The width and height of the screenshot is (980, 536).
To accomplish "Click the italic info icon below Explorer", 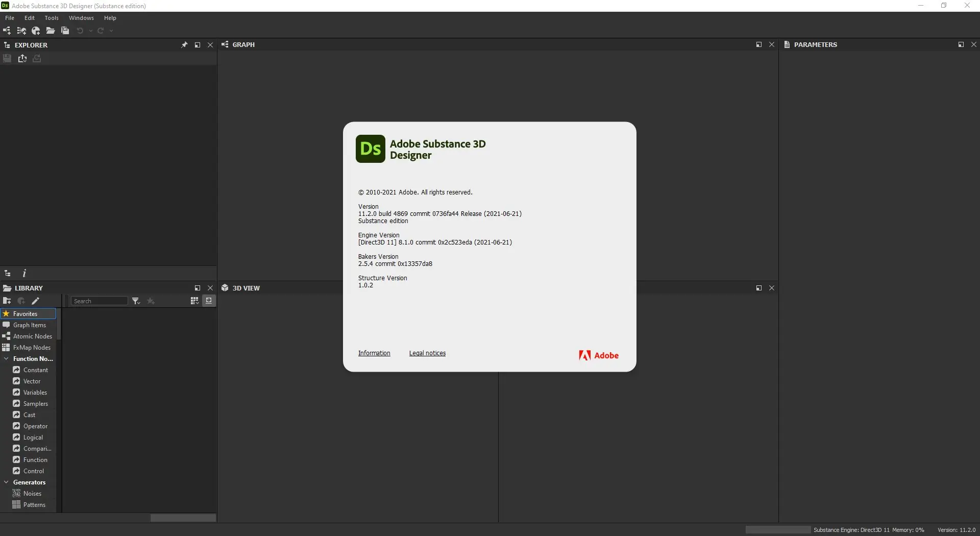I will (x=24, y=274).
